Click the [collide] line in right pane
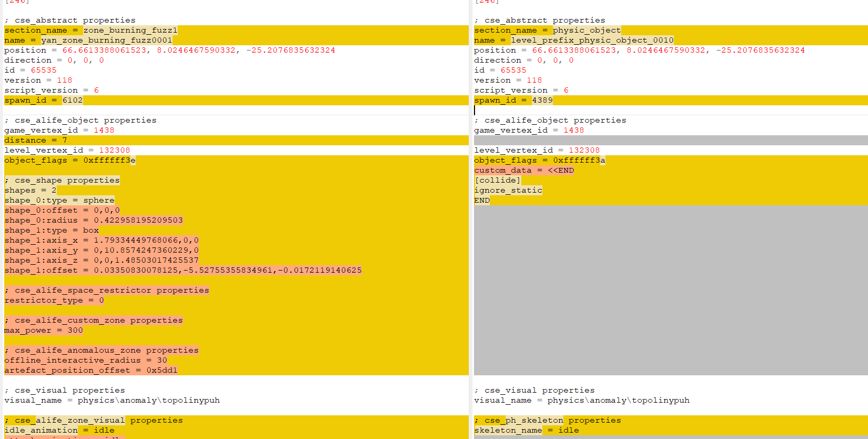Image resolution: width=868 pixels, height=439 pixels. click(x=497, y=180)
